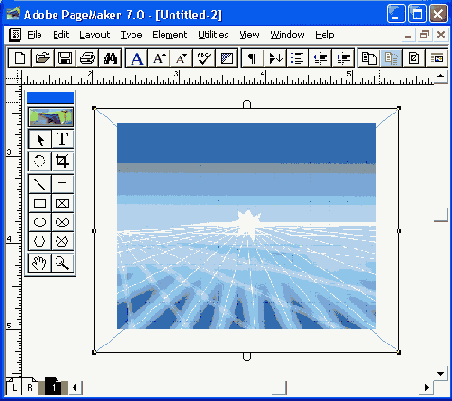Image resolution: width=452 pixels, height=401 pixels.
Task: Toggle the highlighted page-view toolbar button
Action: (x=391, y=58)
